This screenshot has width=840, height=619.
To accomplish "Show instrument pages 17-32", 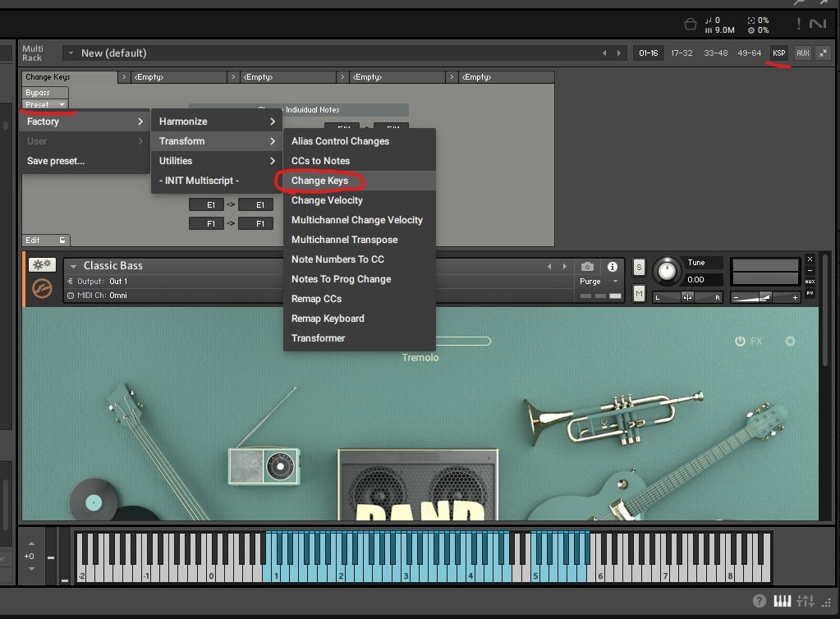I will (x=682, y=53).
